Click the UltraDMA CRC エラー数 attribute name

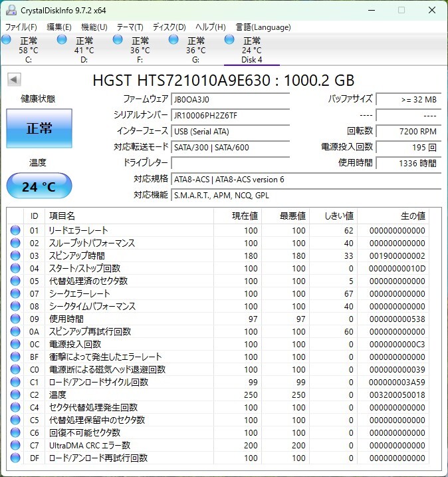(90, 445)
